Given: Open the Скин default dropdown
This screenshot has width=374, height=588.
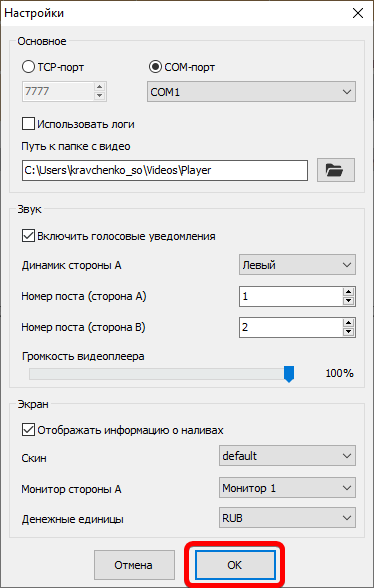Looking at the screenshot, I should pos(287,456).
